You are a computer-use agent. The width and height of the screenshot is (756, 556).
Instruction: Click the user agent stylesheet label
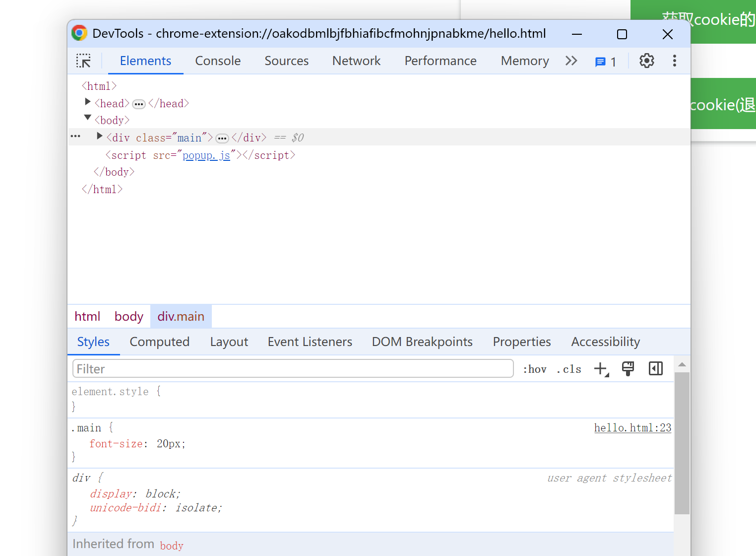coord(609,478)
